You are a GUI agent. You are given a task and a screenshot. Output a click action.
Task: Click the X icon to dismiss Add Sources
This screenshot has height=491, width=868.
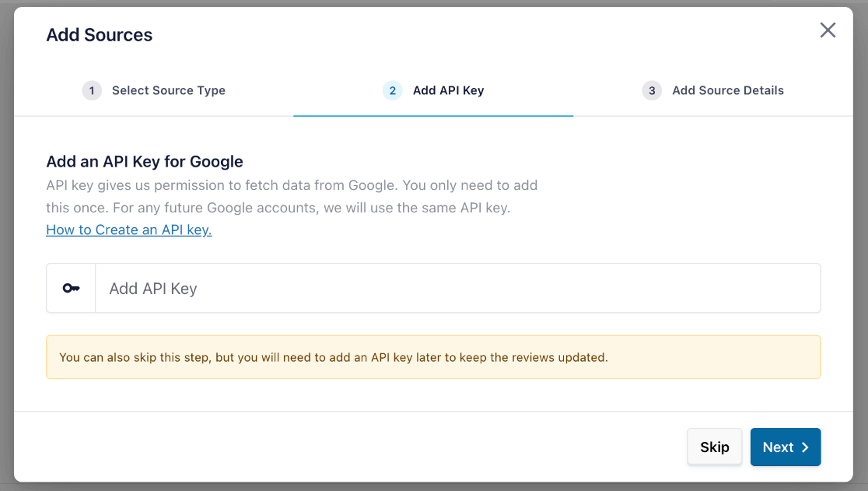point(828,30)
